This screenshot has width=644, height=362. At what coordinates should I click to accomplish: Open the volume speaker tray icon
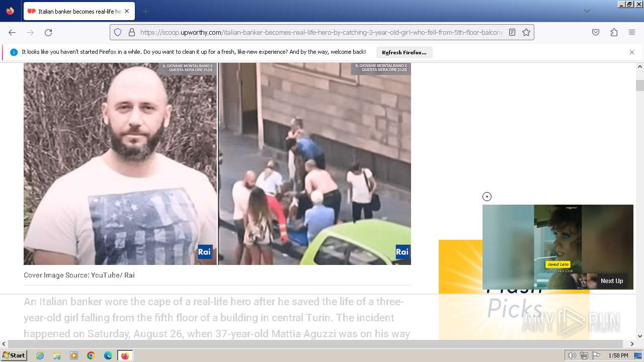(x=572, y=355)
